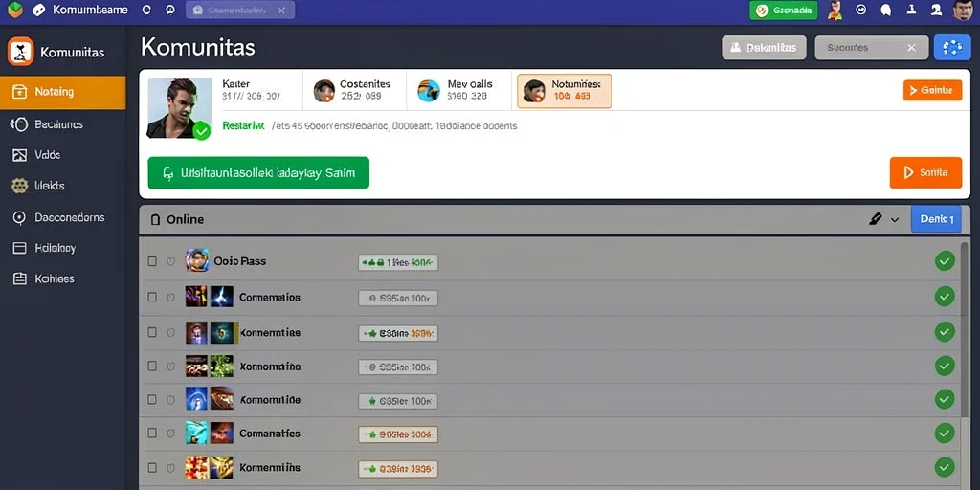Click green check status on Ooio Rass row
This screenshot has width=980, height=490.
(945, 260)
